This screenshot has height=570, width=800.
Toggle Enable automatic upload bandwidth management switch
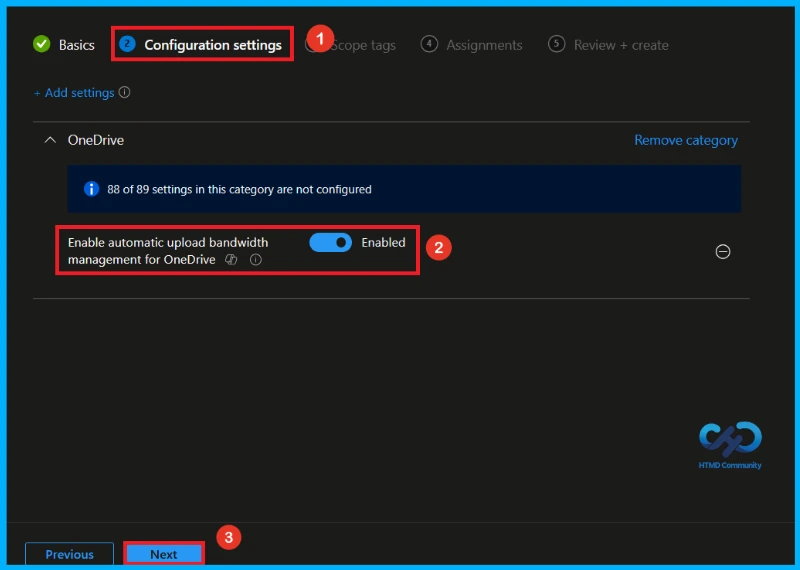click(331, 242)
